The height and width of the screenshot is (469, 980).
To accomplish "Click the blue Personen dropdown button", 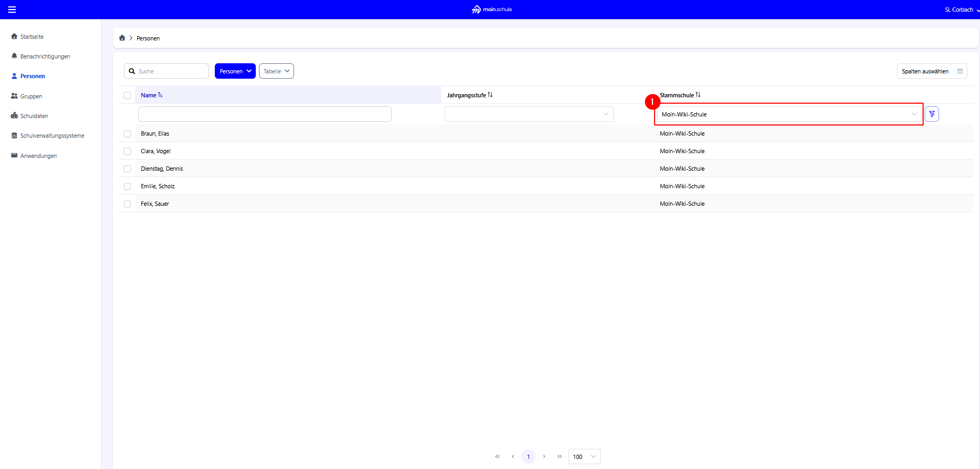I will click(235, 71).
